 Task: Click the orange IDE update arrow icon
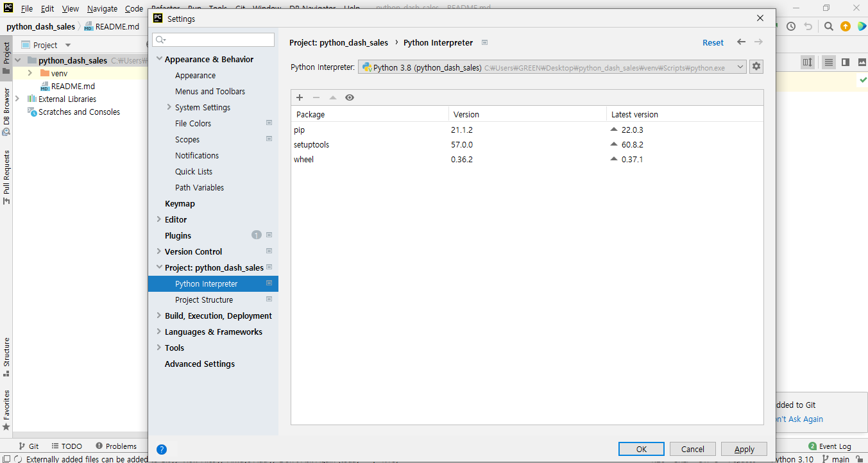[846, 26]
